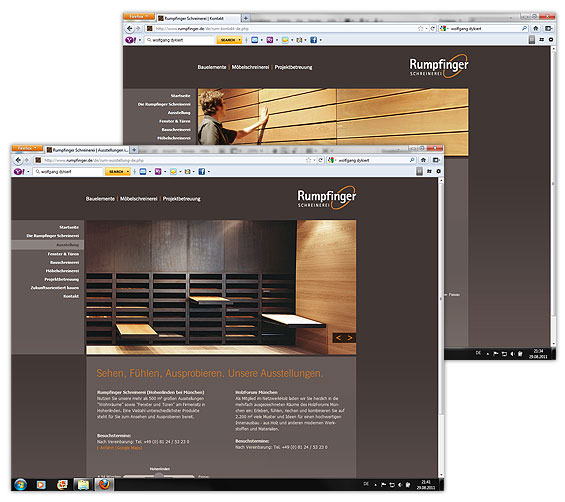Open the 'Anfahrt (Google Maps)' link
The width and height of the screenshot is (565, 502).
(120, 448)
